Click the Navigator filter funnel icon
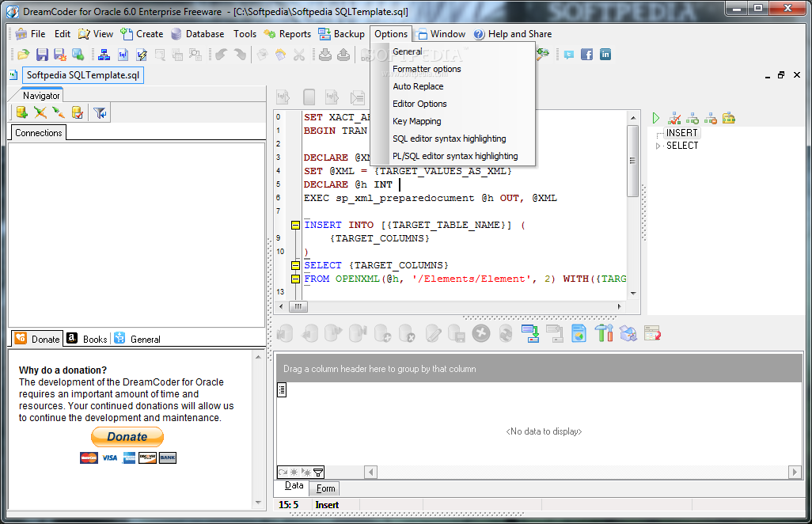The height and width of the screenshot is (524, 812). pos(100,112)
